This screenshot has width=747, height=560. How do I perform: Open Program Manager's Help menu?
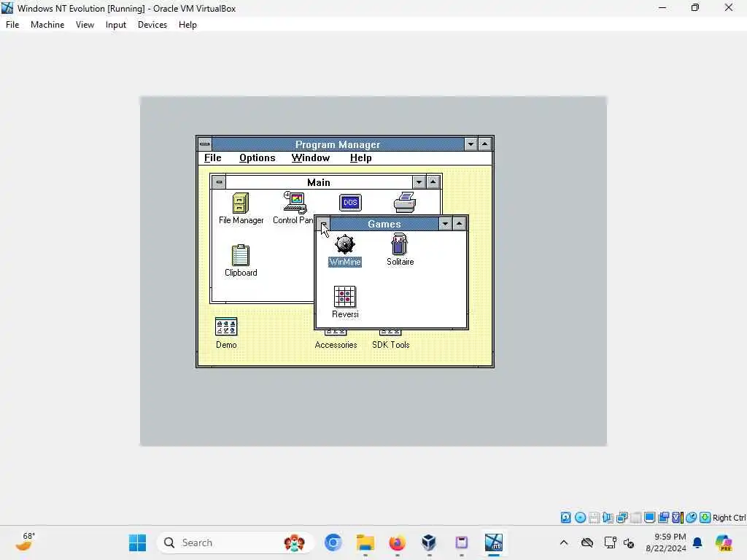point(360,158)
